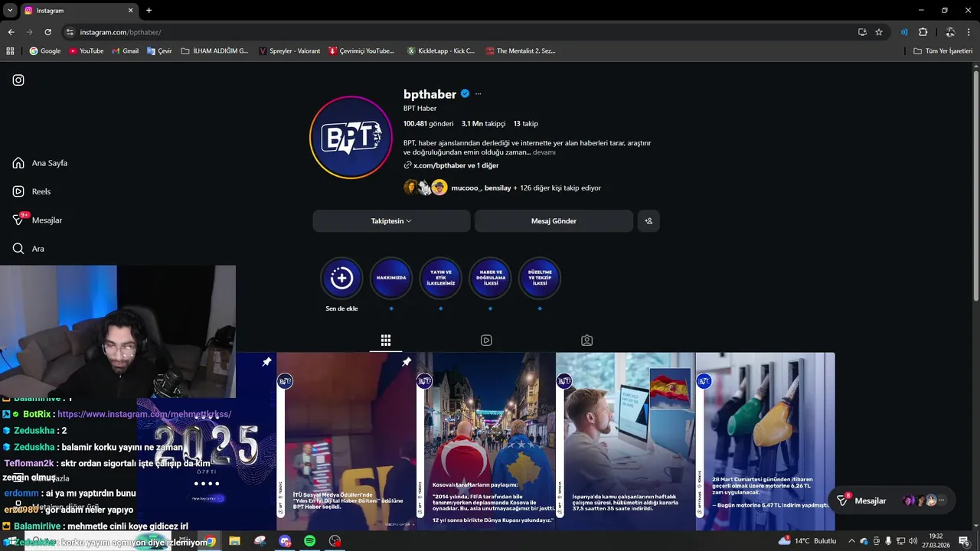This screenshot has height=551, width=980.
Task: Open The Mentalist 2. Sez... bookmark
Action: 521,51
